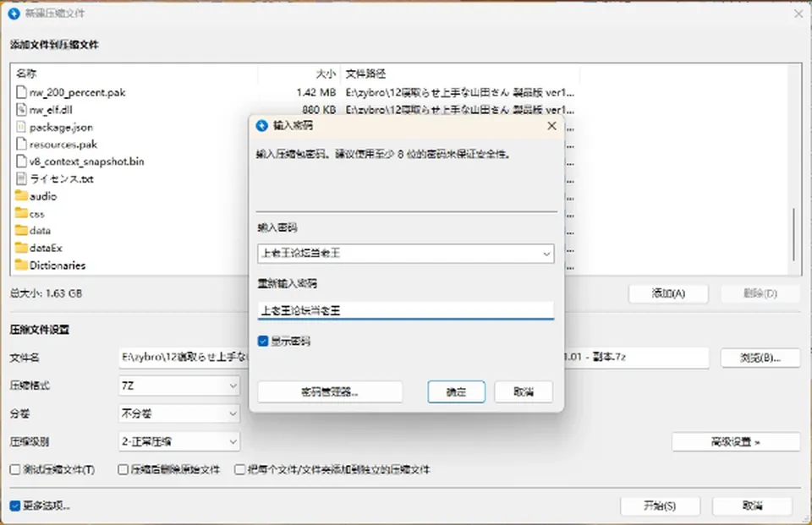Screen dimensions: 812x525
Task: Click 取消 in the password dialog
Action: (x=524, y=392)
